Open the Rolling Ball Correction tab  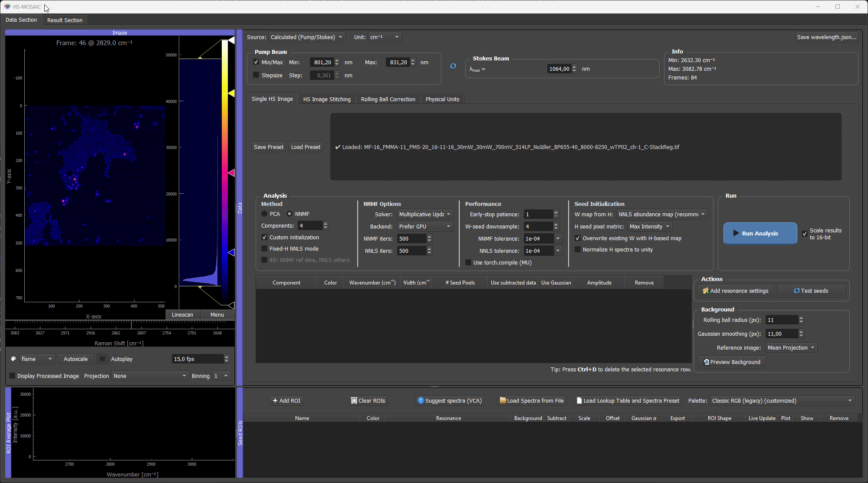point(388,99)
